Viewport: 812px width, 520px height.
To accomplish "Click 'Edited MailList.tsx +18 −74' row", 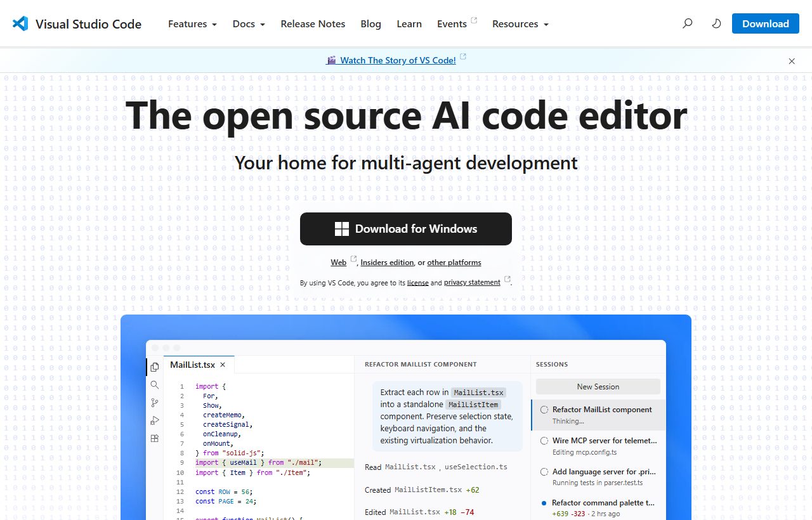I will pos(419,512).
